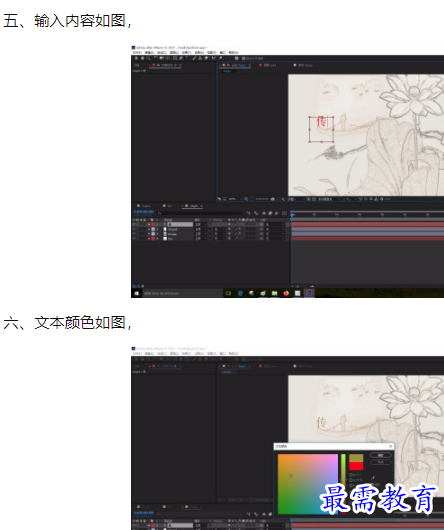The image size is (444, 530).
Task: Toggle visibility eye of layer 4 in step five
Action: [x=134, y=238]
